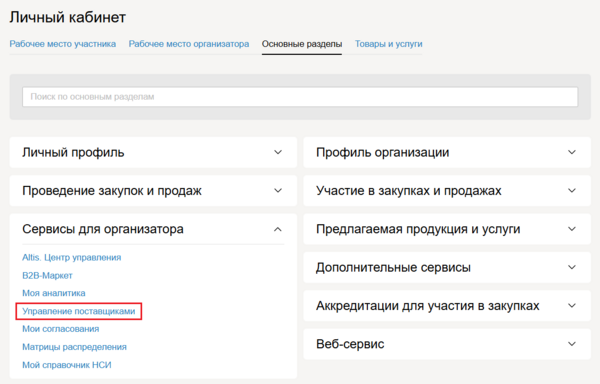Open Altis. Центр управления link

[72, 257]
